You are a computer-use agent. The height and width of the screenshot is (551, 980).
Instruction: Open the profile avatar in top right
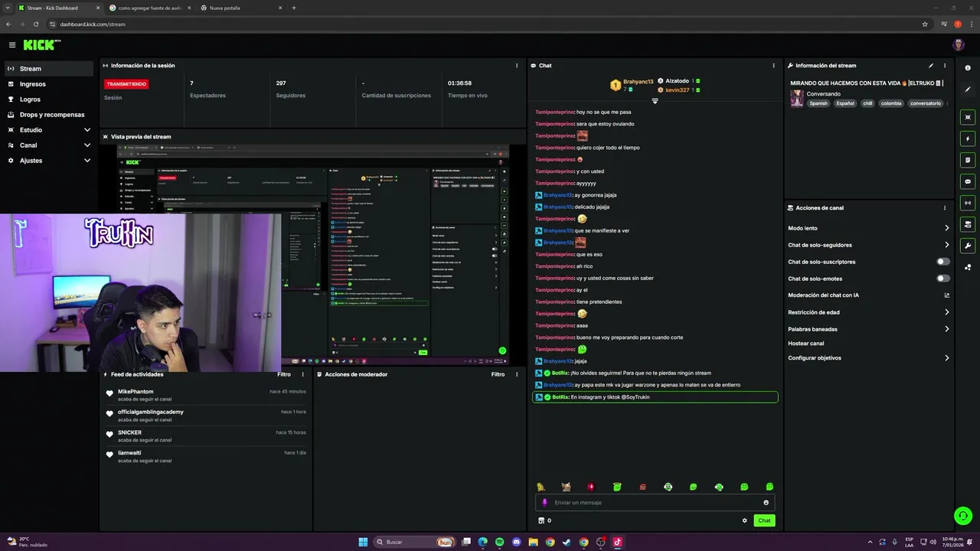(959, 45)
